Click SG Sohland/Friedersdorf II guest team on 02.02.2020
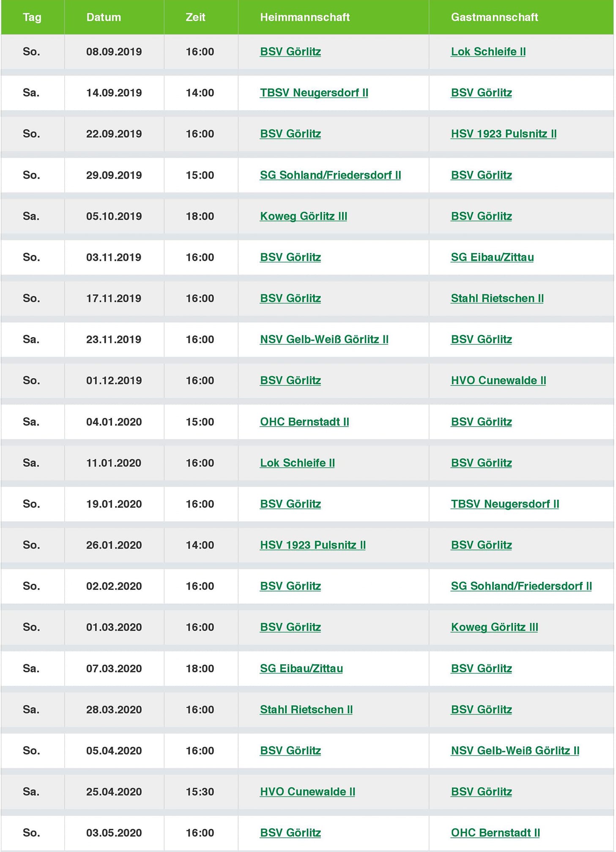The width and height of the screenshot is (616, 852). pyautogui.click(x=521, y=586)
